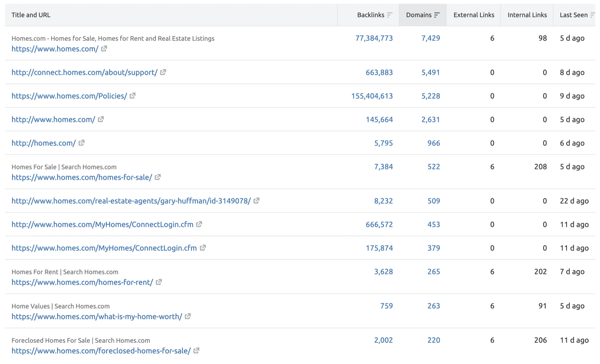Open external icon beside what-is-my-home-worth URL
Screen dimensions: 600x364
click(x=188, y=316)
